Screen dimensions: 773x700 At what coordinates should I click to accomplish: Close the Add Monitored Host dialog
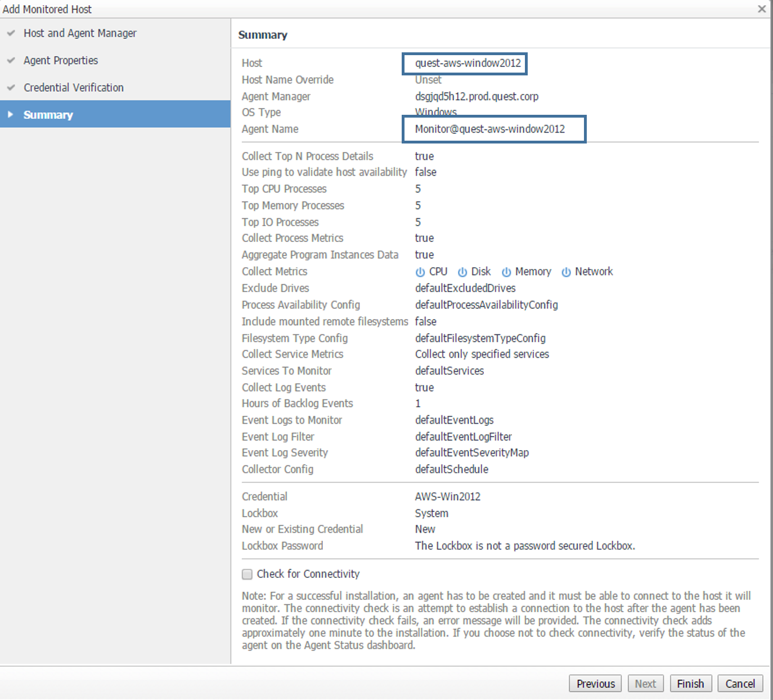[x=762, y=9]
